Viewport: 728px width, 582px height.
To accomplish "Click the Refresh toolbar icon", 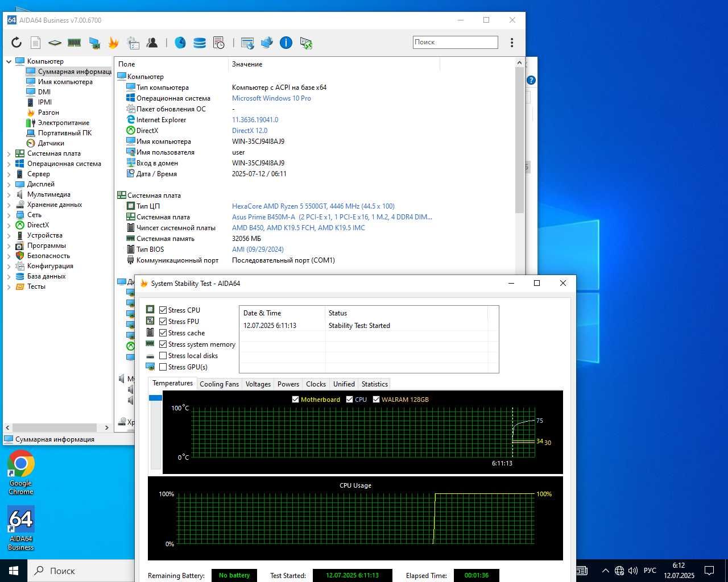I will tap(16, 43).
